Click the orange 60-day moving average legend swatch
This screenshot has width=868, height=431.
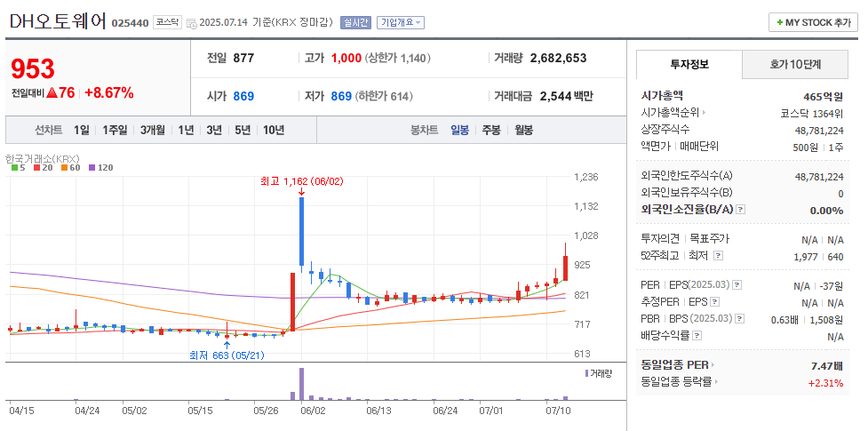pyautogui.click(x=64, y=167)
